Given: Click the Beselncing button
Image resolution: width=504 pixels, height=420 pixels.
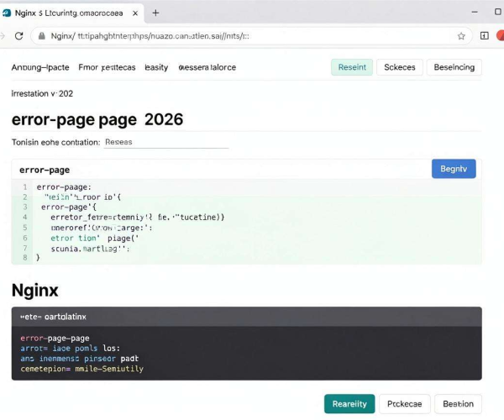Looking at the screenshot, I should (454, 67).
